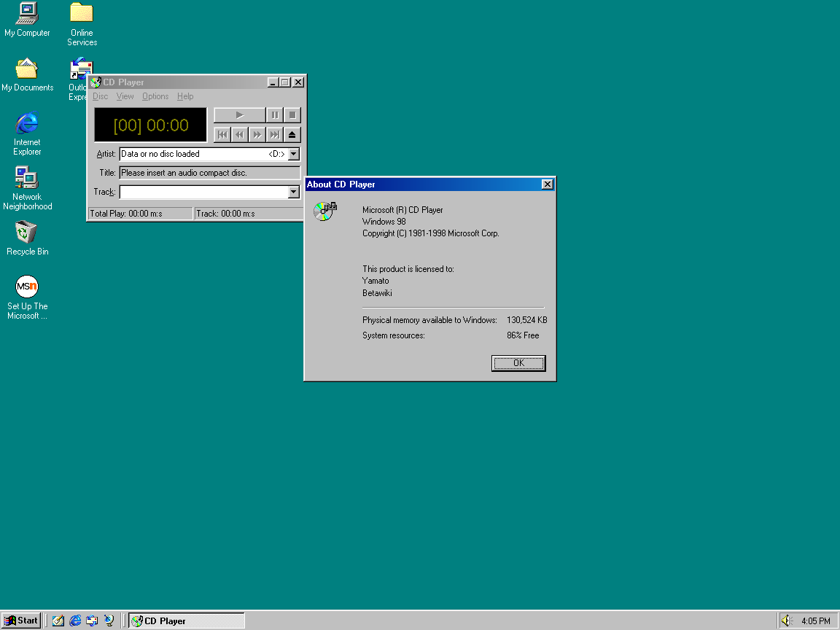Select the Network Neighborhood desktop icon
The width and height of the screenshot is (840, 630).
point(27,179)
